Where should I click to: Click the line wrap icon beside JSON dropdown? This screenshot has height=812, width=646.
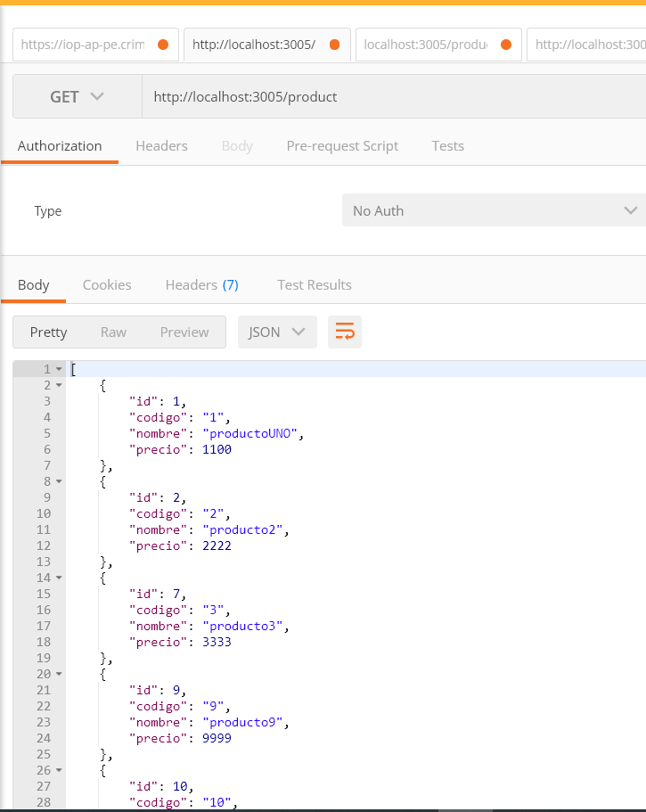tap(344, 332)
